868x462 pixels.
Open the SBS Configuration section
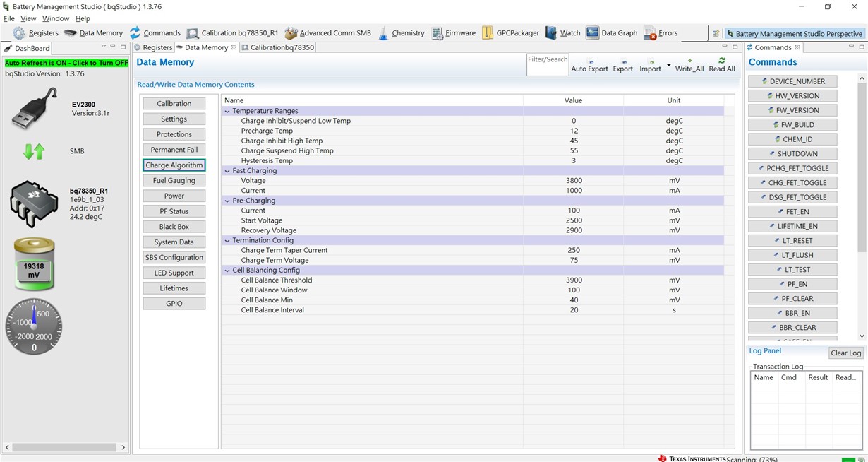[174, 258]
